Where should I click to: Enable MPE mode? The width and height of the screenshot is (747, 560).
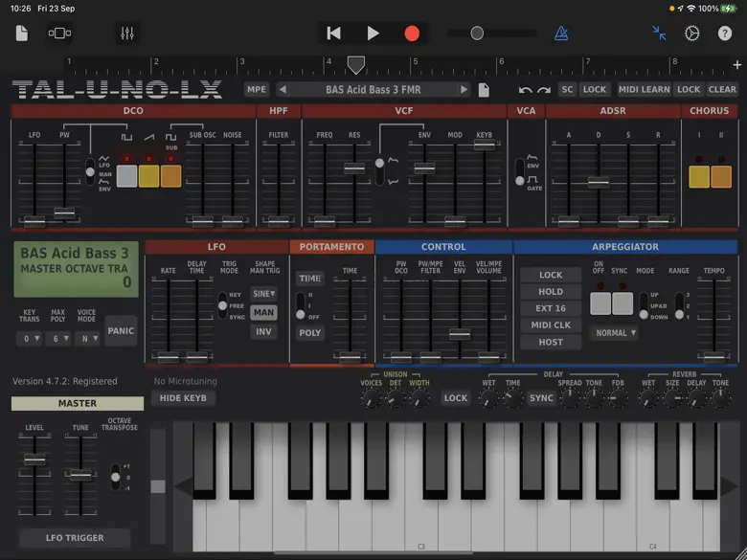(x=257, y=90)
